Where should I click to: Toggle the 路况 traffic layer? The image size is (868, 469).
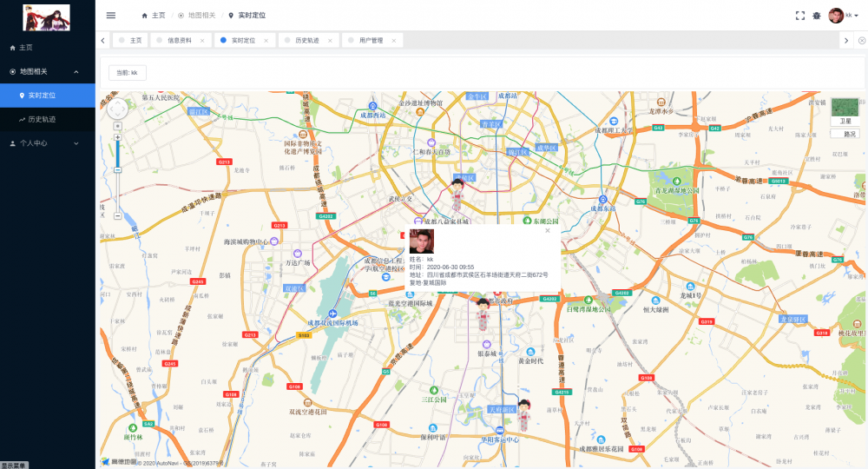coord(845,134)
